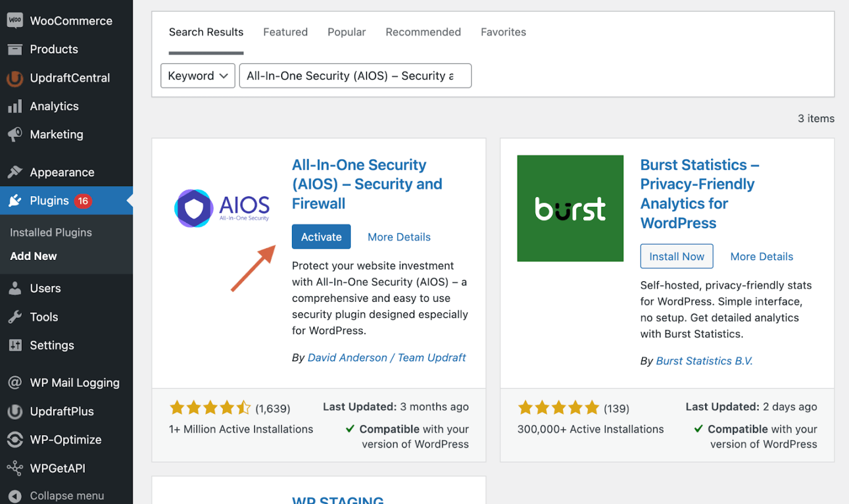Select the Appearance paintbrush icon
Viewport: 849px width, 504px height.
point(14,172)
